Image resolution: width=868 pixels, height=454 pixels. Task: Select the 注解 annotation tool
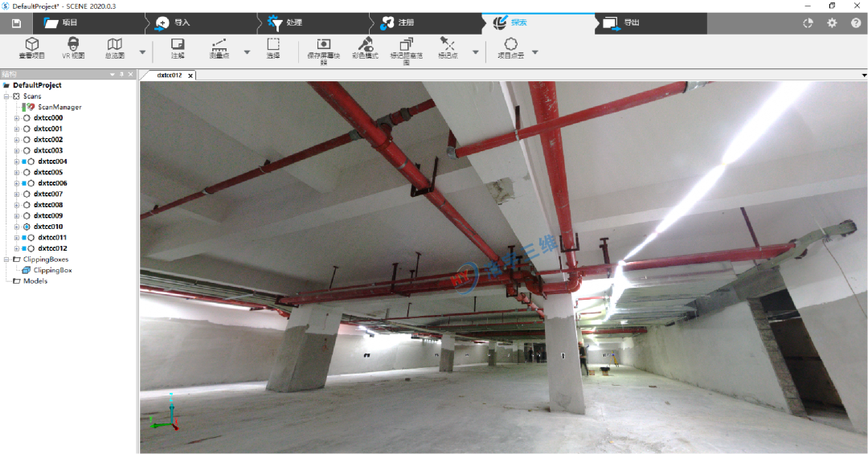pos(178,45)
